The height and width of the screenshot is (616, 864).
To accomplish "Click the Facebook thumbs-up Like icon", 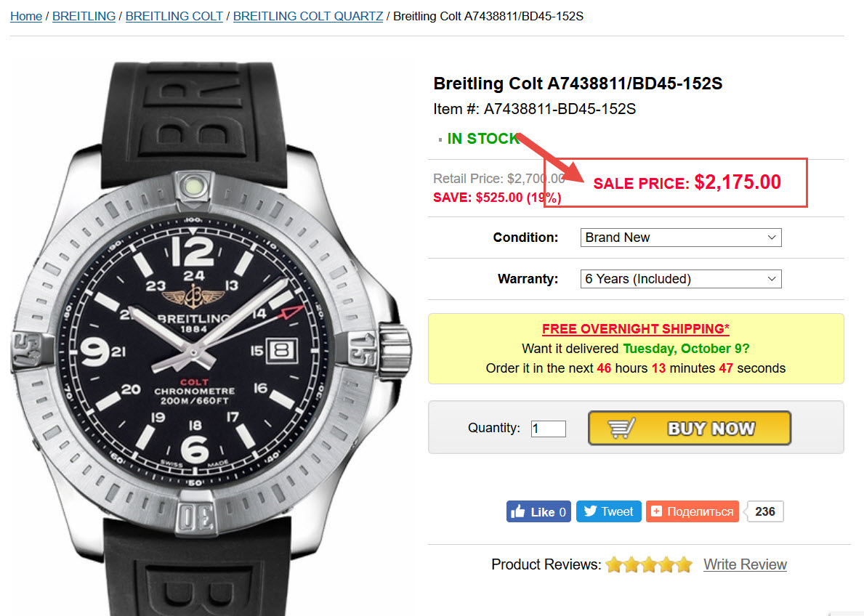I will point(518,512).
